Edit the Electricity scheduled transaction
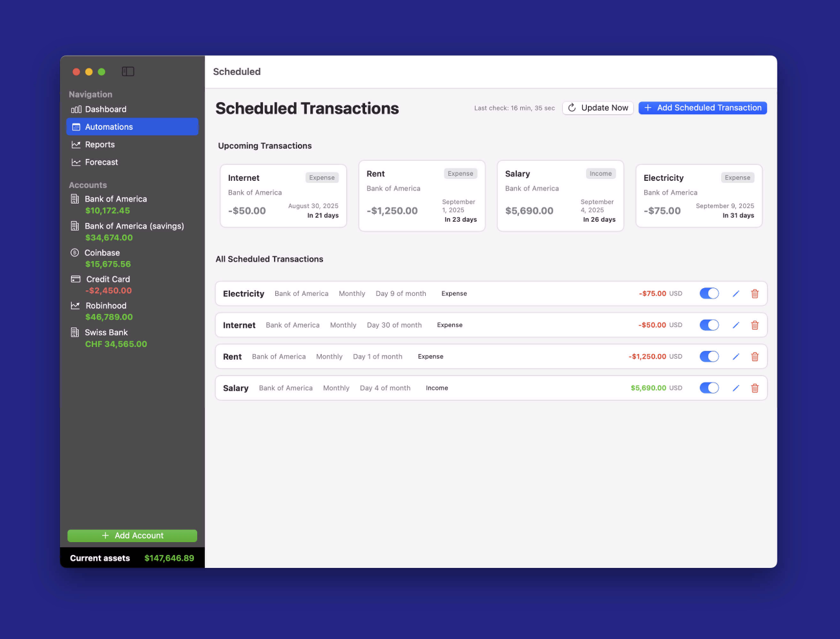Image resolution: width=840 pixels, height=639 pixels. tap(735, 294)
